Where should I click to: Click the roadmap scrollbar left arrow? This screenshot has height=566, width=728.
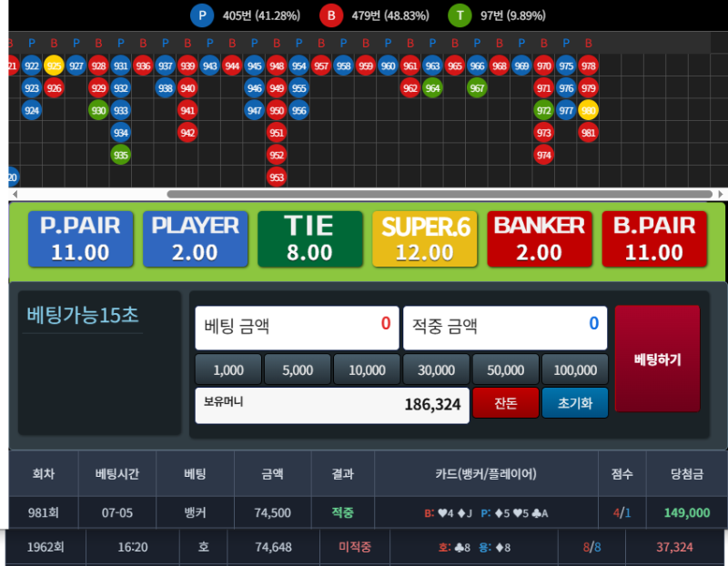[15, 194]
